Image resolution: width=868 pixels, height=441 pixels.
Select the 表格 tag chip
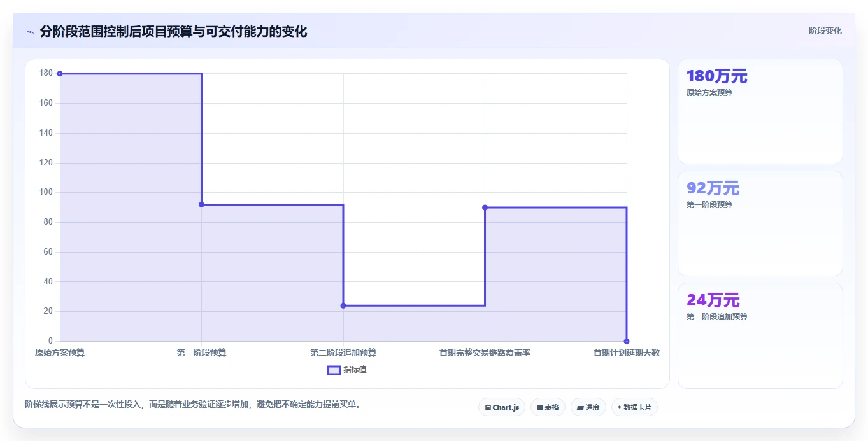(x=548, y=407)
